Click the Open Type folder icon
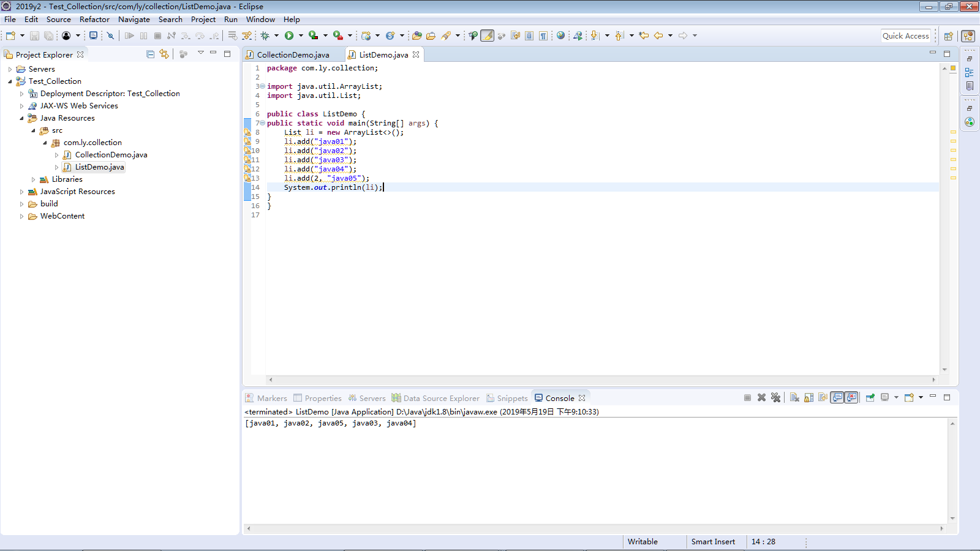This screenshot has width=980, height=551. pyautogui.click(x=417, y=36)
